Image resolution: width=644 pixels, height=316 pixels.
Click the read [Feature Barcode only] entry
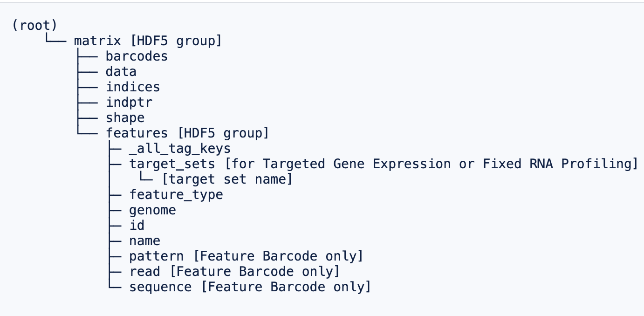click(x=234, y=271)
